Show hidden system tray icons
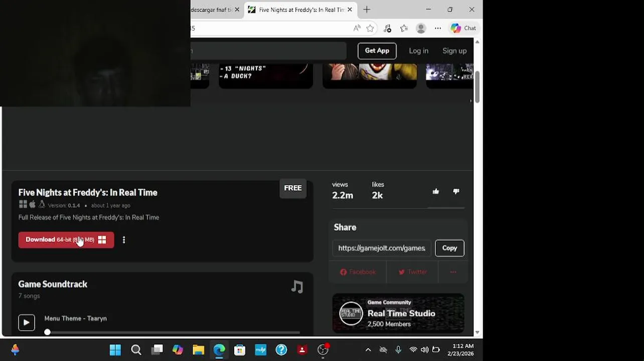Screen dimensions: 644x361 point(368,349)
